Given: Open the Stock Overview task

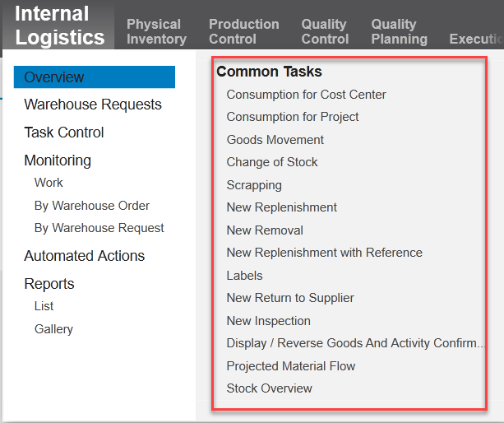Looking at the screenshot, I should [269, 388].
